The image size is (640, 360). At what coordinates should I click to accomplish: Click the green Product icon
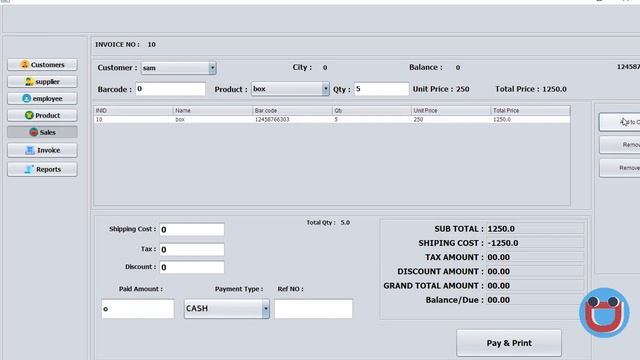[x=29, y=116]
